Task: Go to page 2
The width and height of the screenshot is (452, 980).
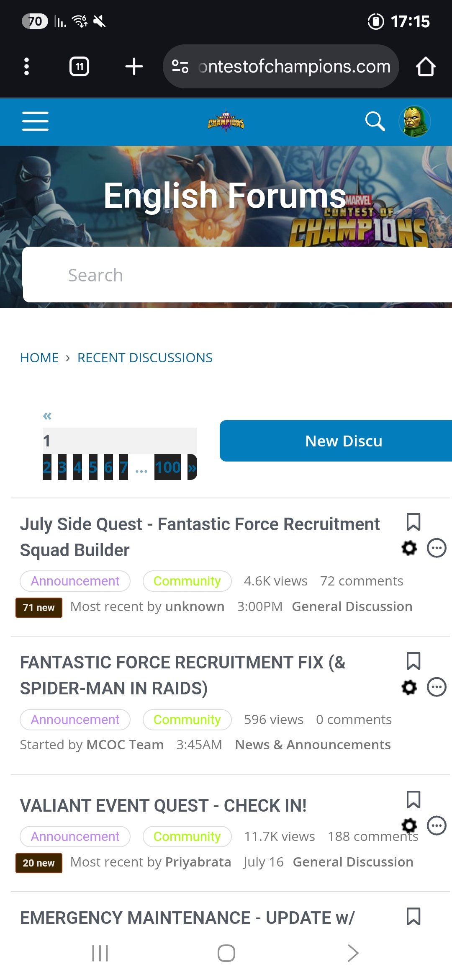Action: coord(47,467)
